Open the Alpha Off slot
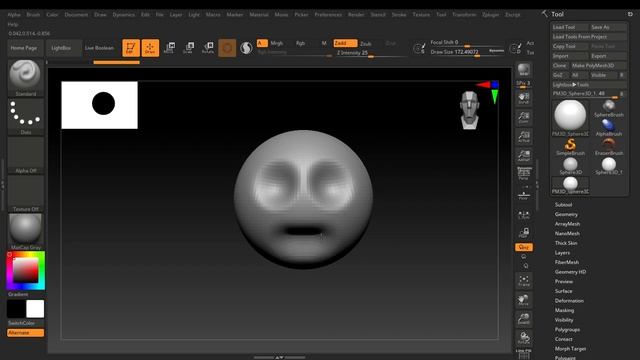The width and height of the screenshot is (640, 360). click(25, 155)
